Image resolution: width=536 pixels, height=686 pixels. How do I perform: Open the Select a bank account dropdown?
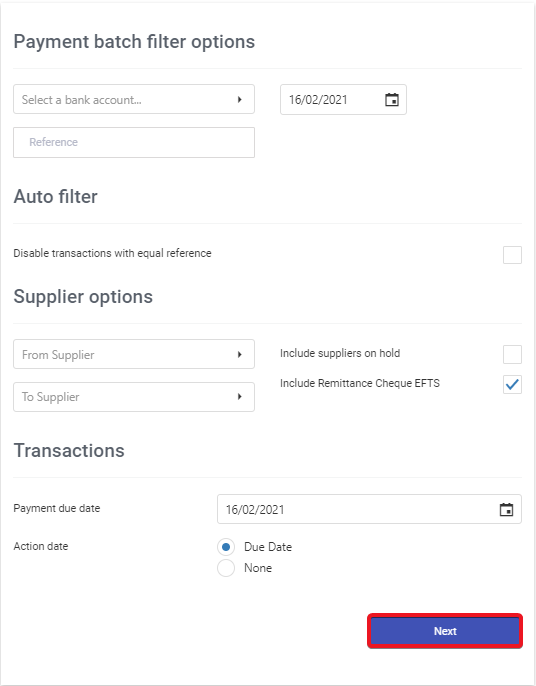point(134,99)
